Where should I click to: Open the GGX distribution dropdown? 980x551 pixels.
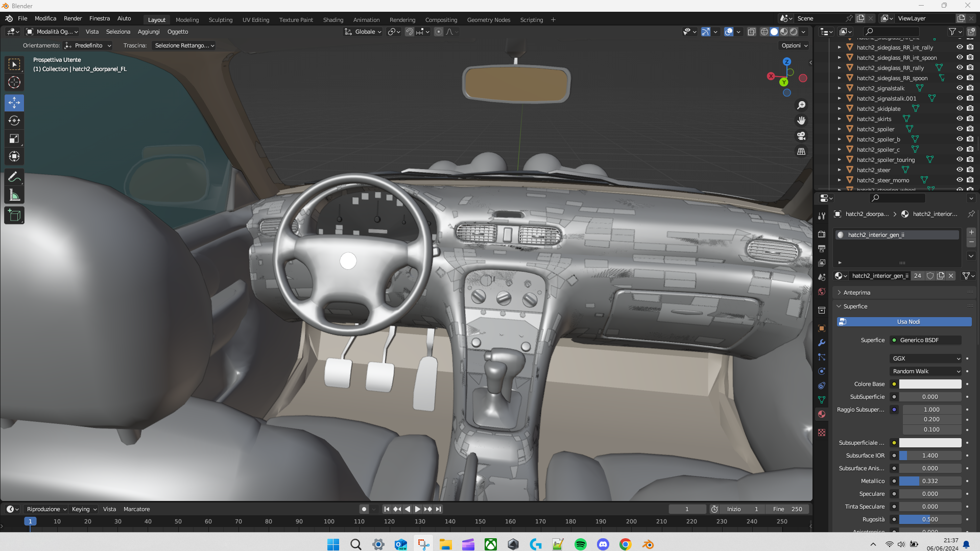pyautogui.click(x=926, y=358)
